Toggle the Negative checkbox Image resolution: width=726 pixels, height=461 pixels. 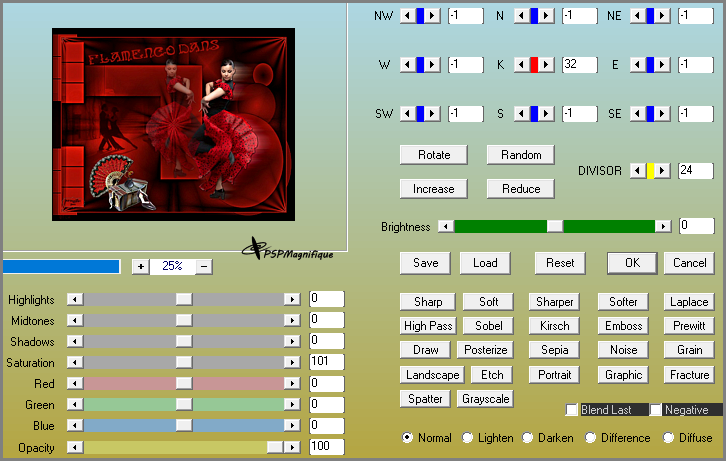point(656,410)
